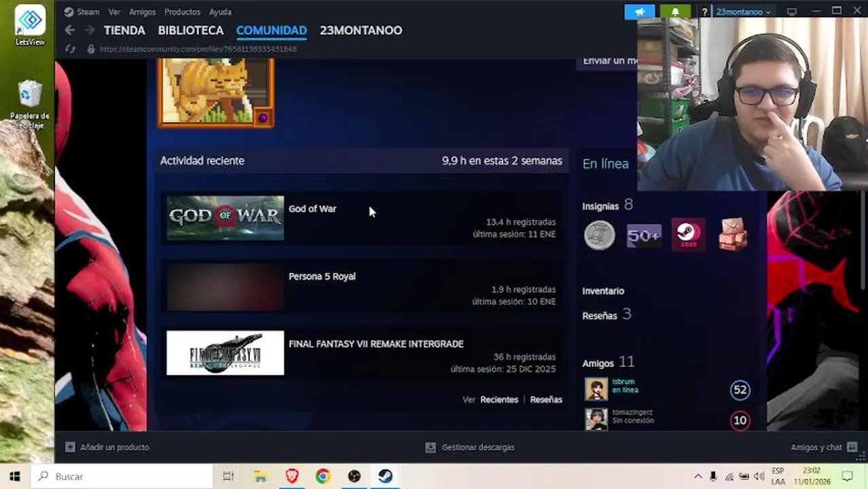Click the green notifications bell icon
Viewport: 868px width, 489px height.
(x=675, y=12)
